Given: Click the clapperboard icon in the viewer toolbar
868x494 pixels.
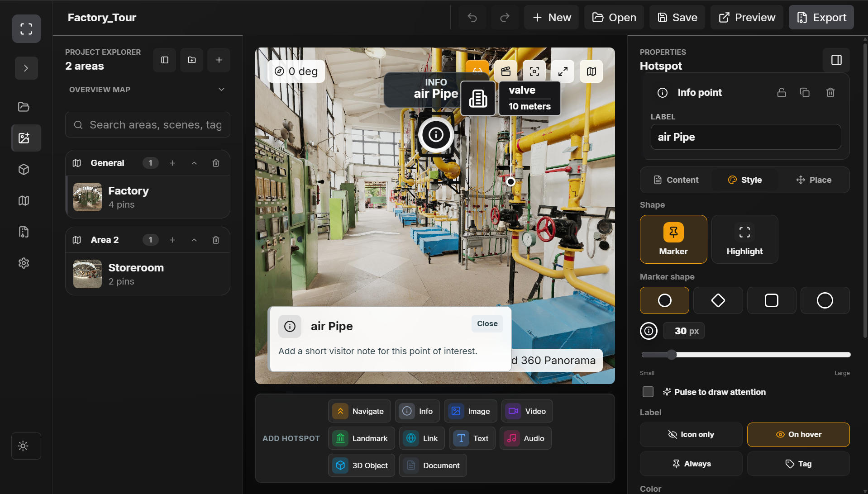Looking at the screenshot, I should pyautogui.click(x=506, y=71).
